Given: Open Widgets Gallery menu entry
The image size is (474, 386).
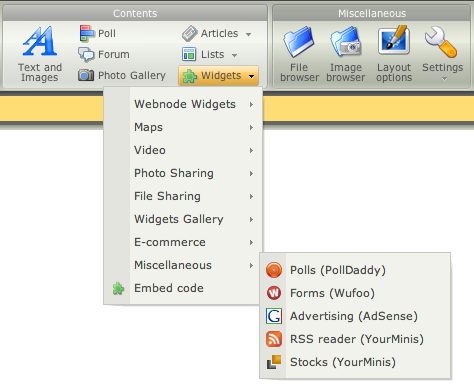Looking at the screenshot, I should [183, 219].
